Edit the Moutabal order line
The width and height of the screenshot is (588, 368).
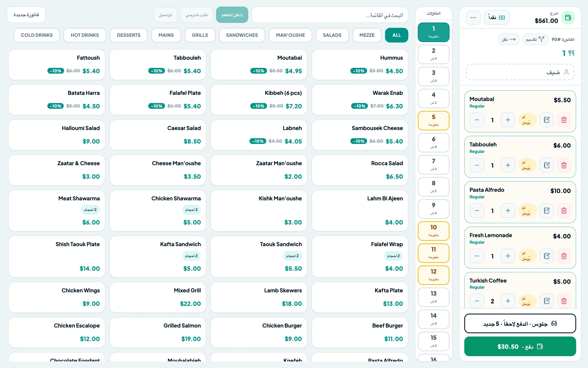[546, 120]
